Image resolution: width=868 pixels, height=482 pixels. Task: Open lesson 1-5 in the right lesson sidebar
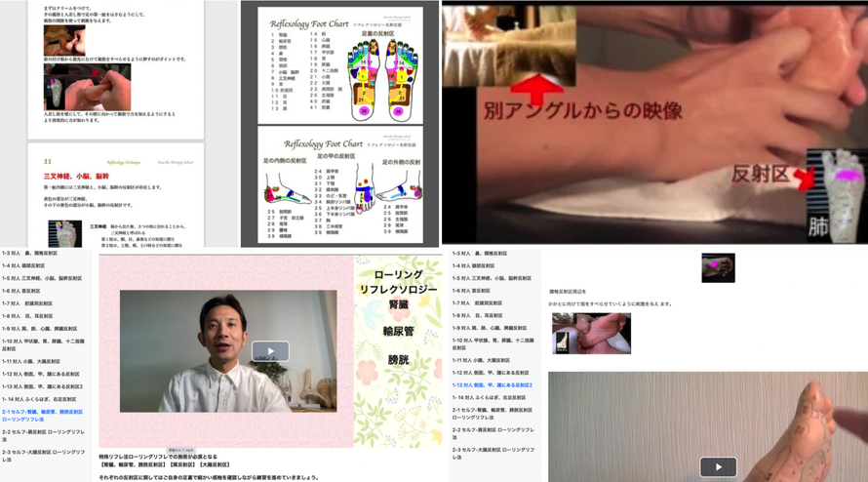(x=492, y=279)
